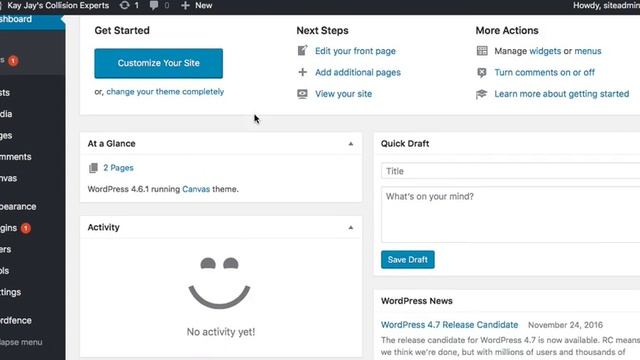
Task: Open the View your site link
Action: click(x=343, y=94)
